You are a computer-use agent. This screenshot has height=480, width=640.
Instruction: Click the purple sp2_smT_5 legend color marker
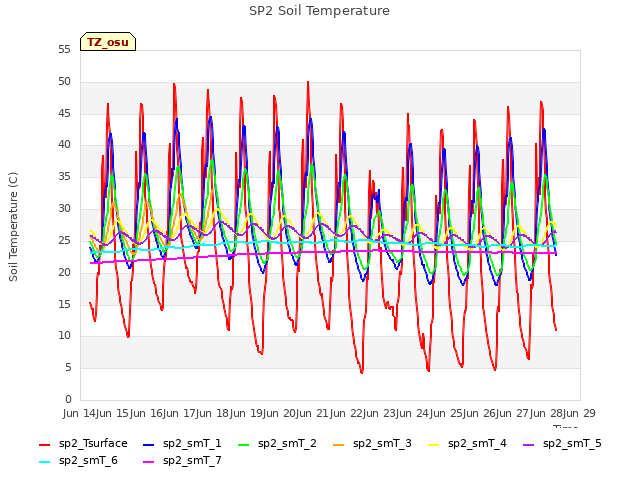click(529, 444)
